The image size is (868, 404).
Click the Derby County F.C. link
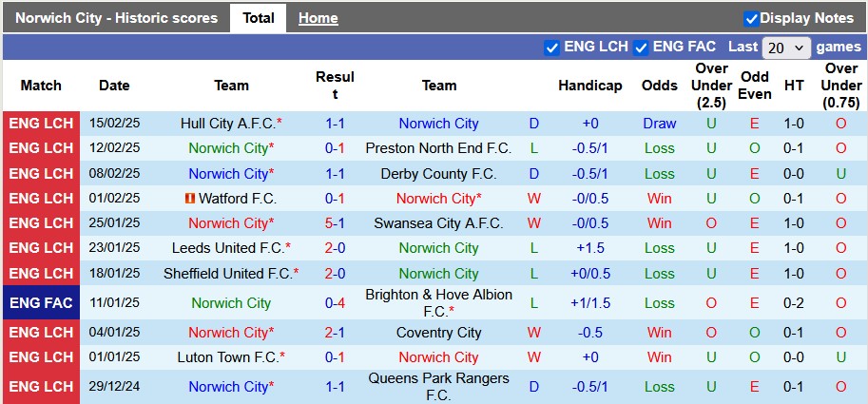click(438, 174)
